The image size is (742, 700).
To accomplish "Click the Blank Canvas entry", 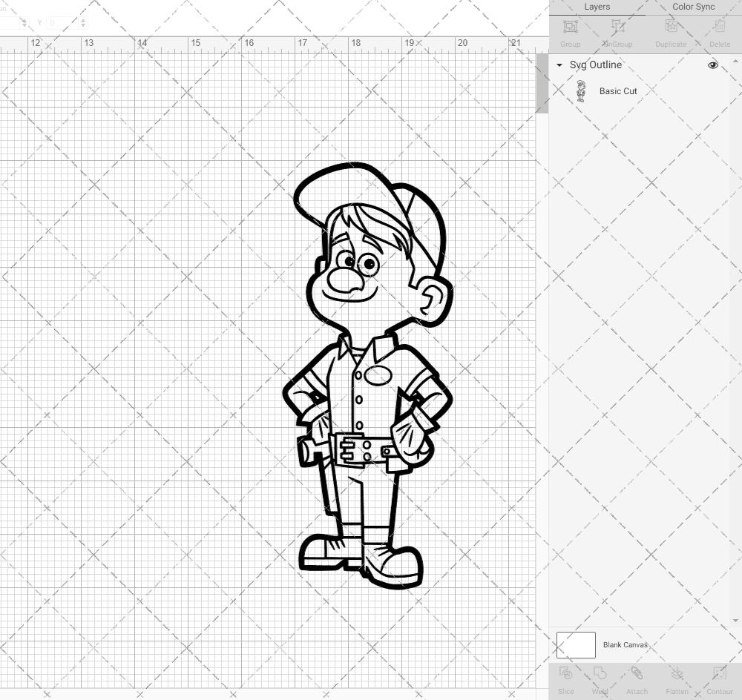I will (627, 644).
